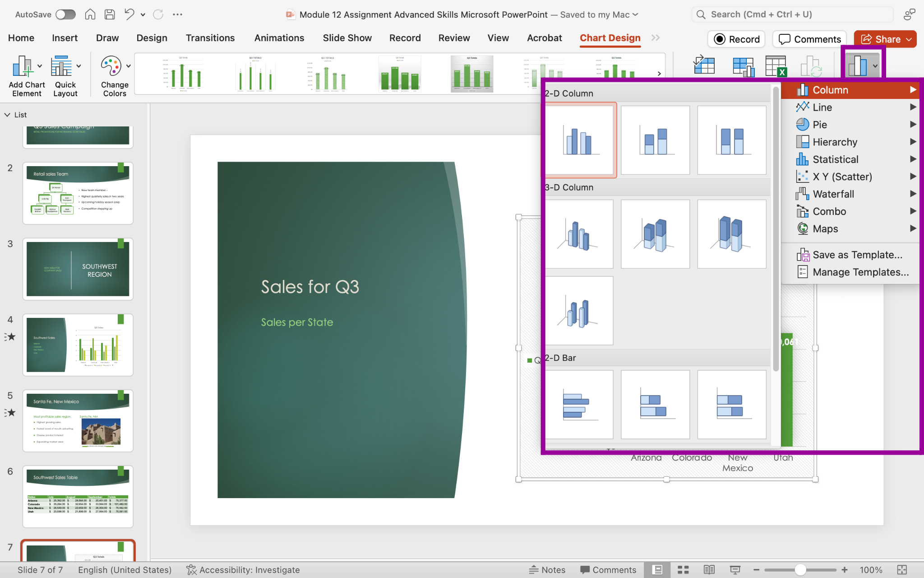Screen dimensions: 924x578
Task: Click the orange Share button
Action: click(885, 39)
